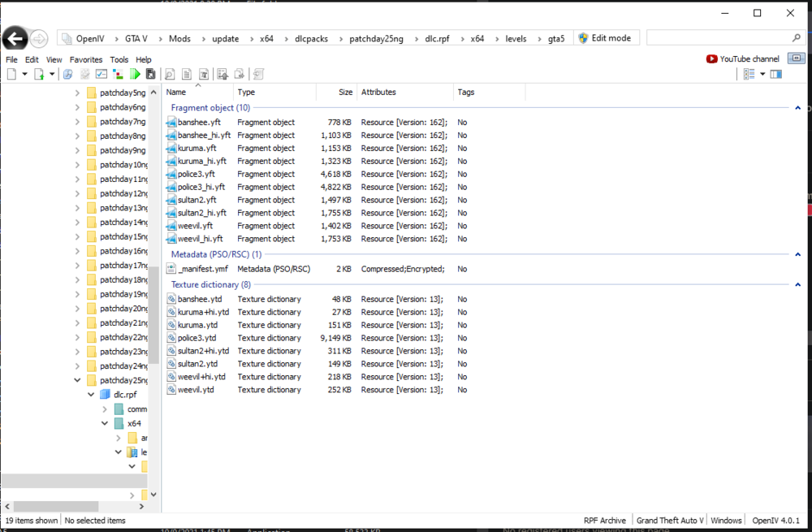Open the Favorites menu
This screenshot has width=812, height=532.
(x=86, y=59)
